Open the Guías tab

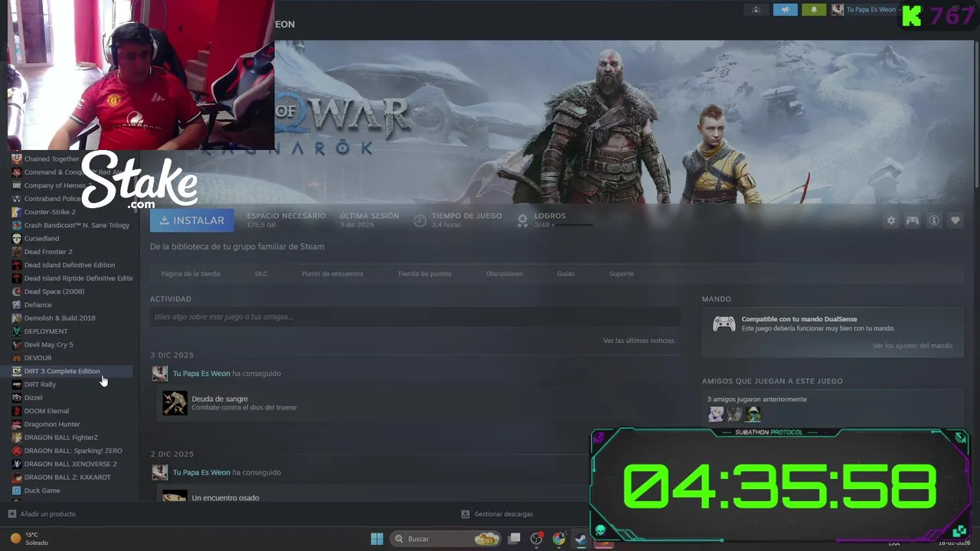tap(566, 273)
